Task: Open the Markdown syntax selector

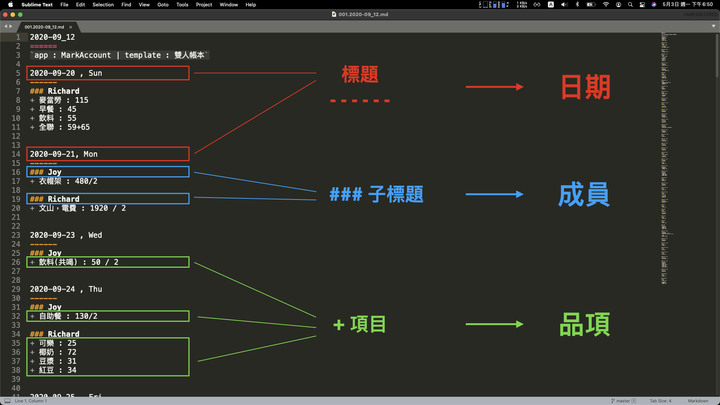Action: pyautogui.click(x=698, y=401)
